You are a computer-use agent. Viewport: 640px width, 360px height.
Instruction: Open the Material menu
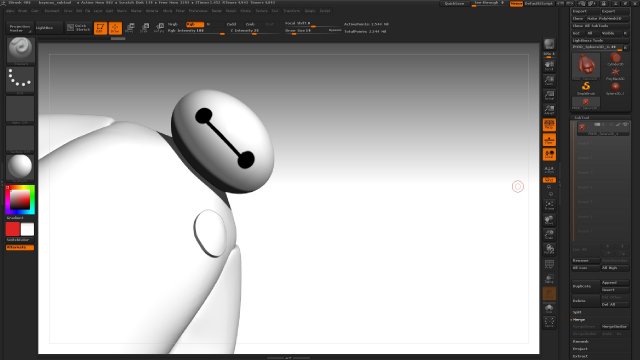click(x=152, y=11)
